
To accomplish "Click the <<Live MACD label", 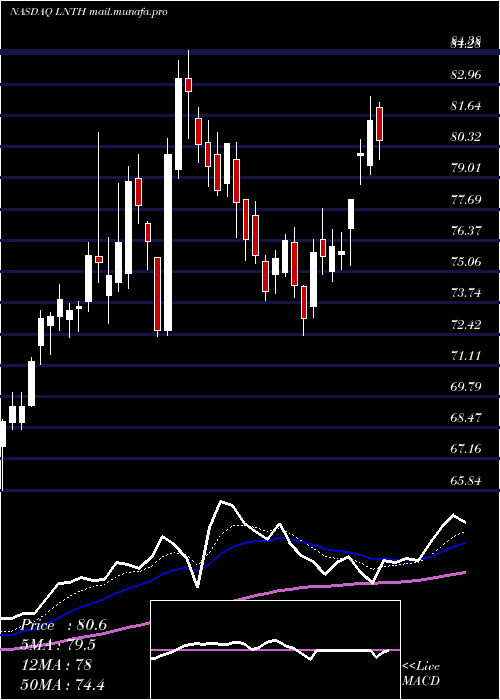I will 421,674.
